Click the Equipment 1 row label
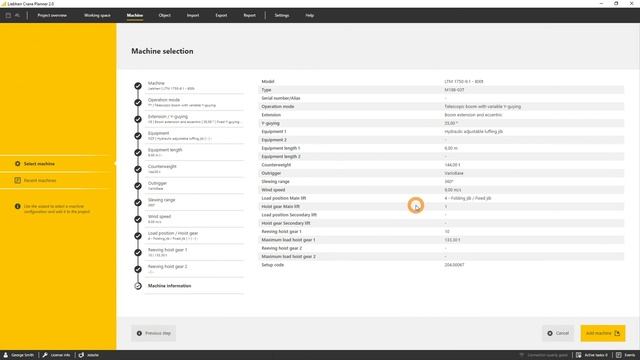Image resolution: width=640 pixels, height=360 pixels. coord(274,131)
